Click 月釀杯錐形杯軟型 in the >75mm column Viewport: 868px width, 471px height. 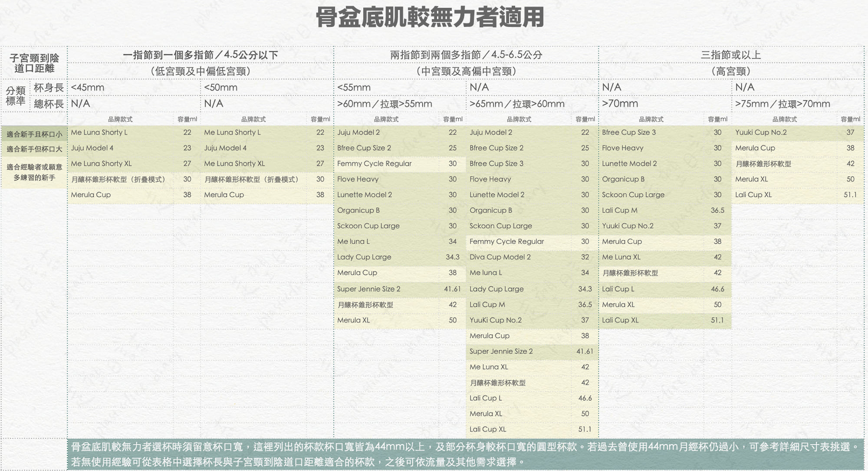tap(763, 164)
